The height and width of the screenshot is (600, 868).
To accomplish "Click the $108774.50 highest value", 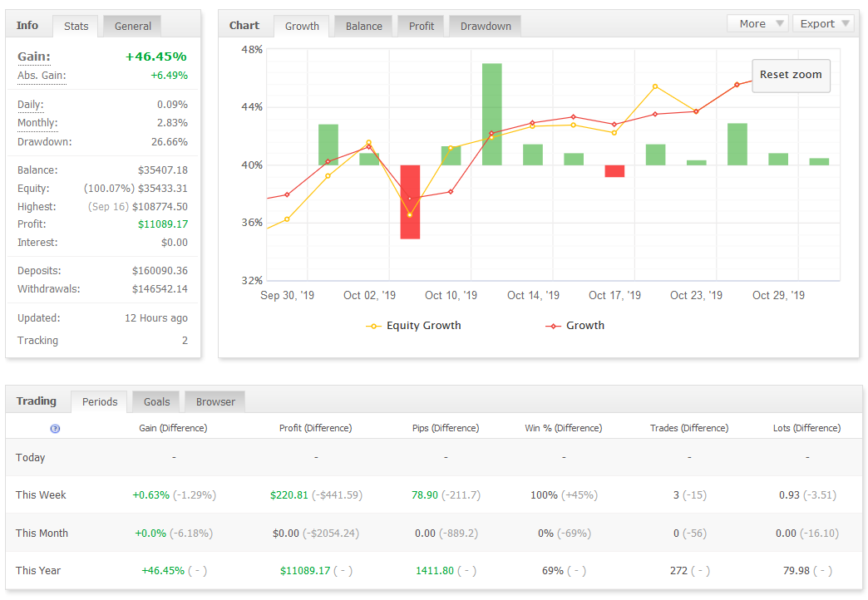I will pos(160,206).
